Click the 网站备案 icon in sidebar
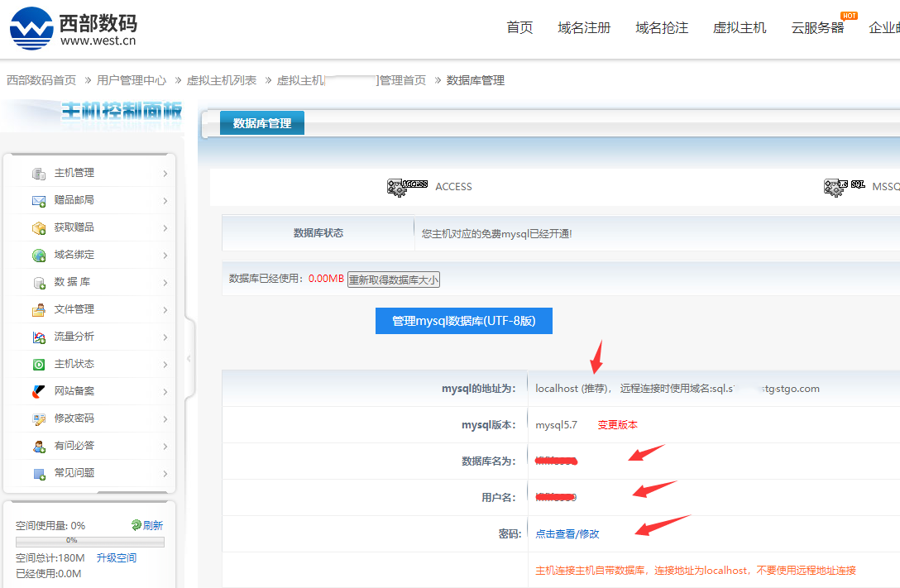The width and height of the screenshot is (900, 588). pos(39,391)
